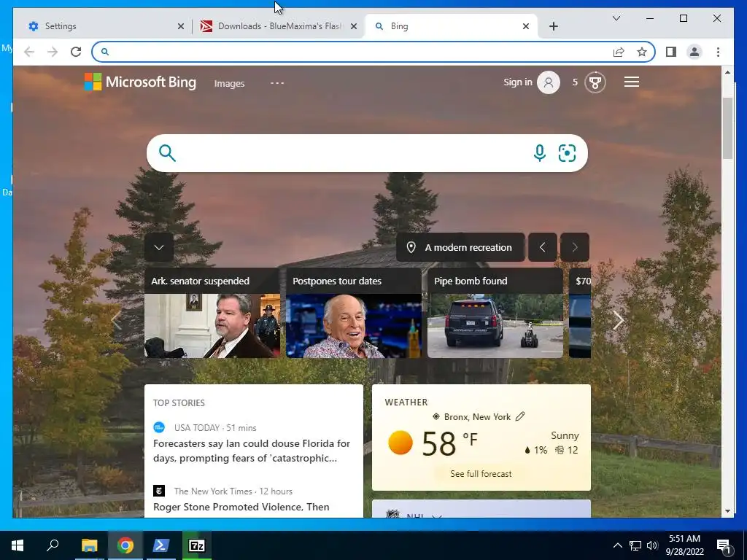Open Chrome's three-dot menu
This screenshot has height=560, width=747.
click(x=718, y=52)
